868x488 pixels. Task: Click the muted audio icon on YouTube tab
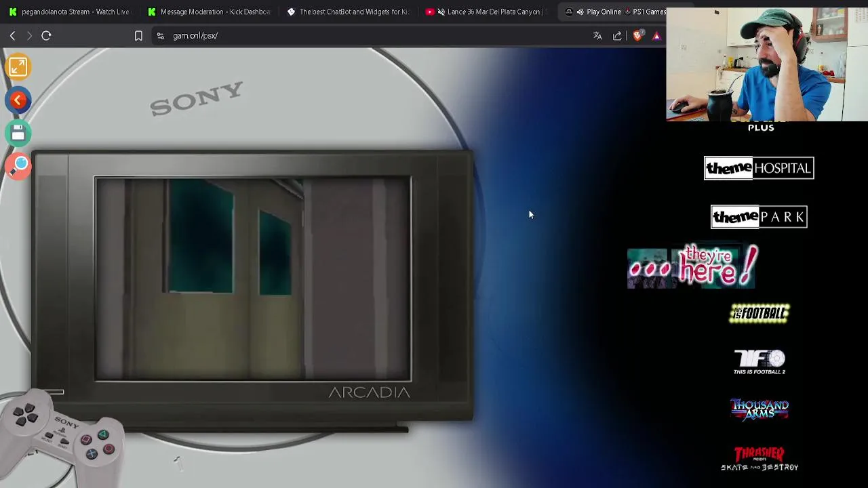(x=441, y=12)
